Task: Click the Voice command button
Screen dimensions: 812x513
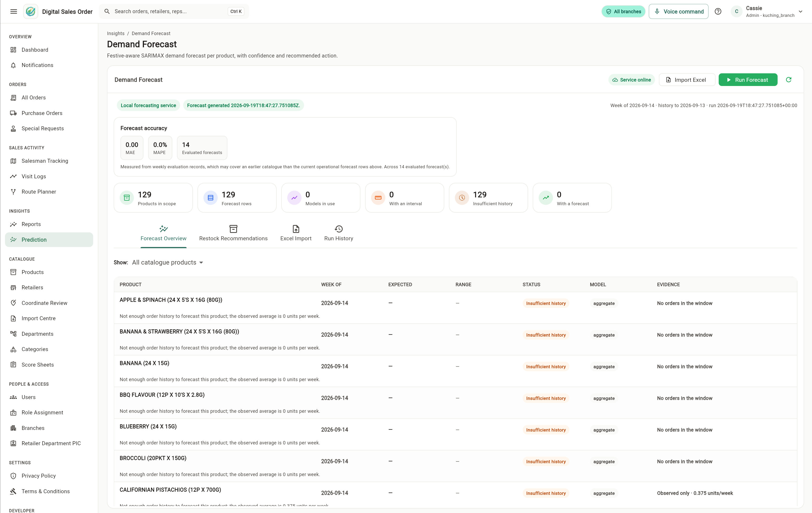Action: 678,12
